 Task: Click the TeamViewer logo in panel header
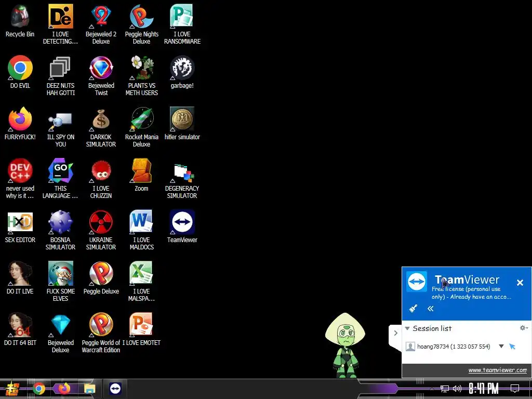point(417,282)
